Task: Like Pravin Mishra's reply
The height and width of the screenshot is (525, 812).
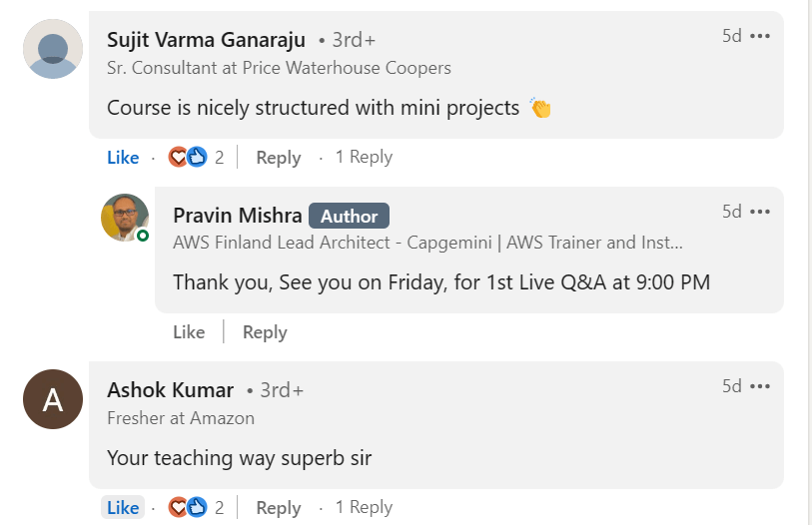Action: point(189,332)
